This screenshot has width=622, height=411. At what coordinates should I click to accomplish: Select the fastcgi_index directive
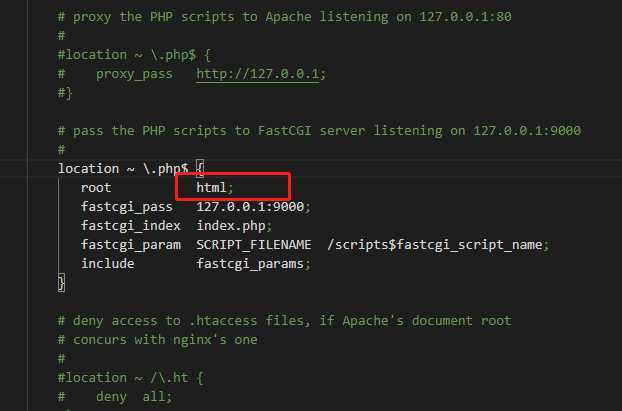pos(131,226)
